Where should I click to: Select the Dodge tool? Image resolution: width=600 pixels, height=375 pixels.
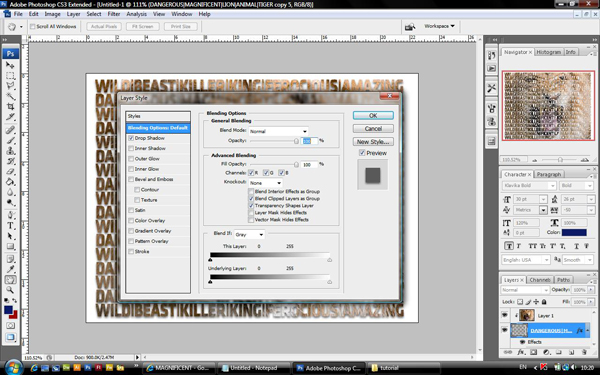pos(10,202)
